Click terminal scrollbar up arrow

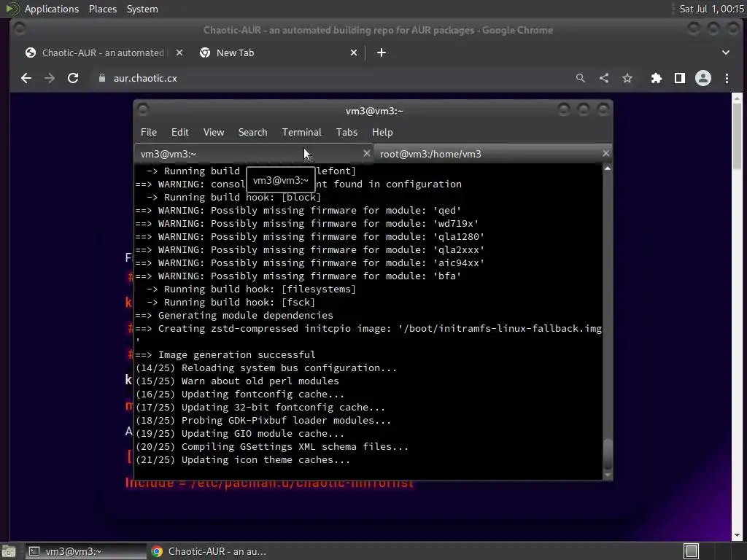608,168
